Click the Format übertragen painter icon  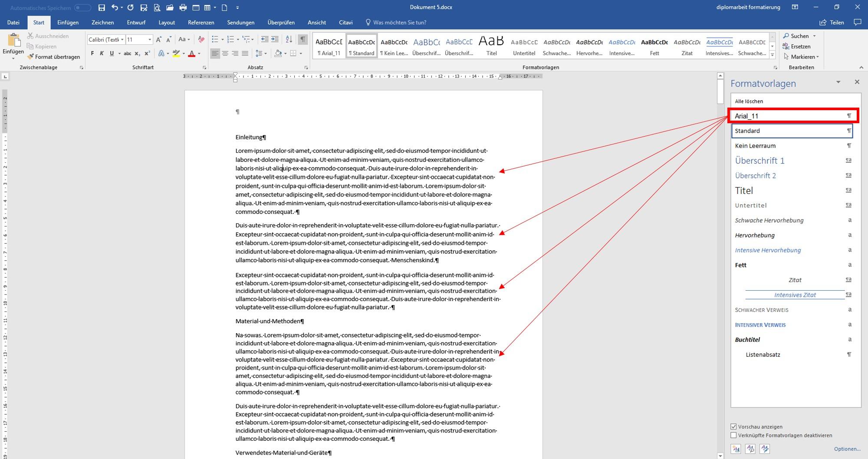[30, 57]
